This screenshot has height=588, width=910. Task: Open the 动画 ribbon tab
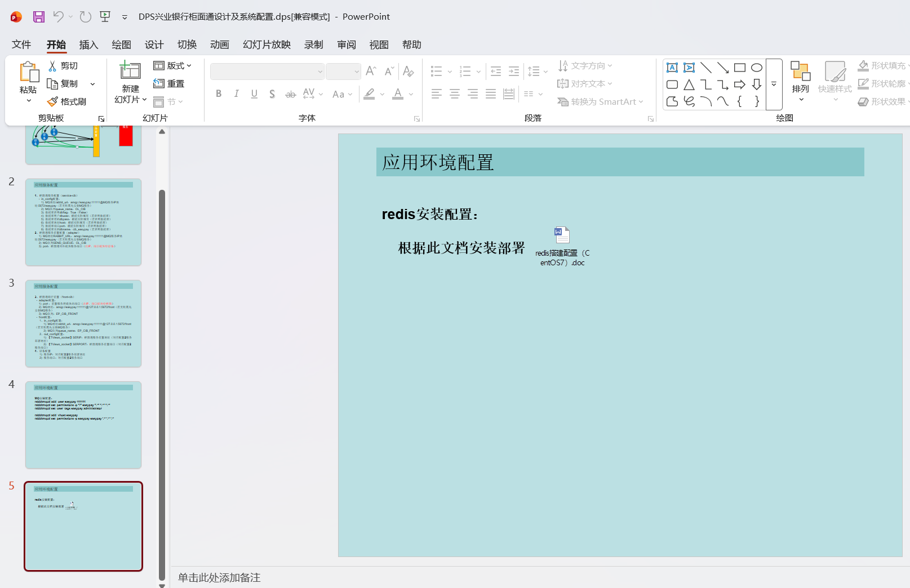pyautogui.click(x=220, y=44)
